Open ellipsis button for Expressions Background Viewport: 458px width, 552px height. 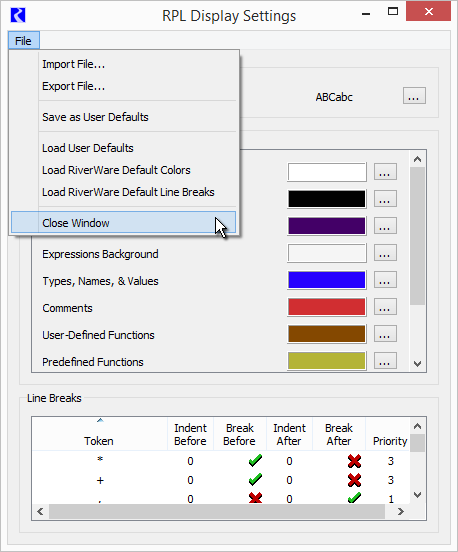click(385, 253)
